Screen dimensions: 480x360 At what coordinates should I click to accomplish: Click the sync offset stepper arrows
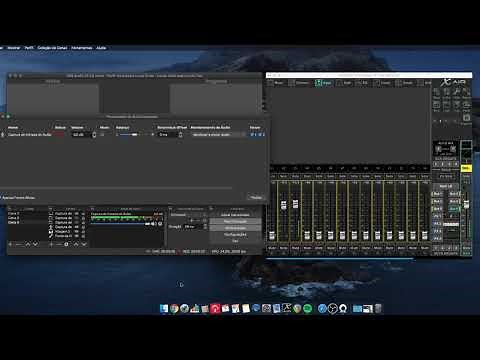(x=181, y=135)
